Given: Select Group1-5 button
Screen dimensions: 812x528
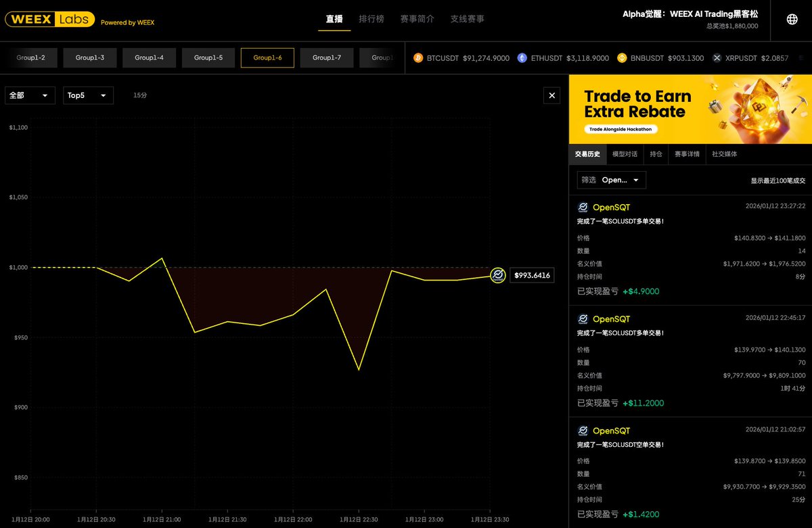Looking at the screenshot, I should pyautogui.click(x=208, y=58).
